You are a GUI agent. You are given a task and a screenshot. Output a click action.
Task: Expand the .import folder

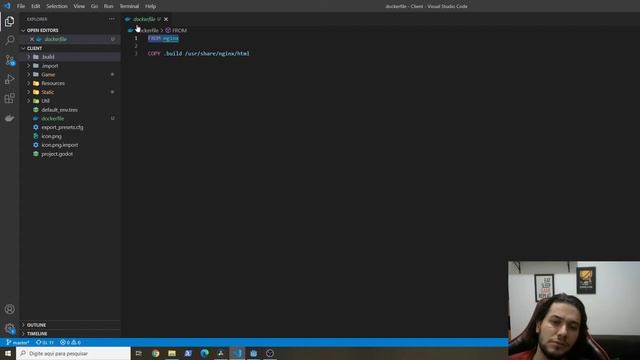point(49,66)
